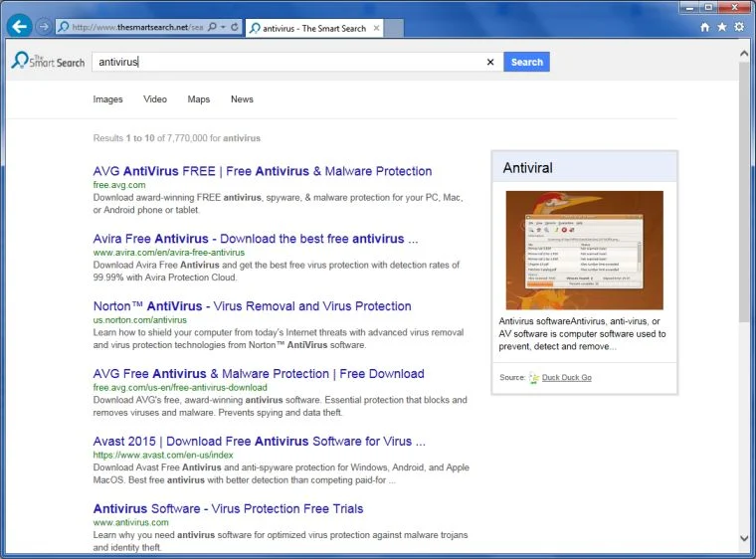
Task: Maximize the browser window
Action: [708, 7]
